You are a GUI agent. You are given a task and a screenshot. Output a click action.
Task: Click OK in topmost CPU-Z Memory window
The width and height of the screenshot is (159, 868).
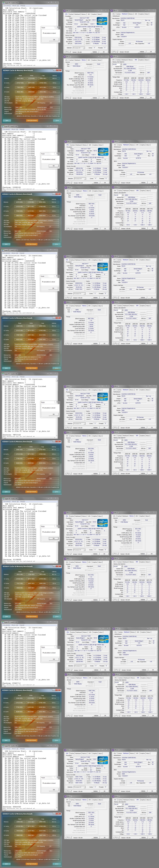tap(104, 98)
